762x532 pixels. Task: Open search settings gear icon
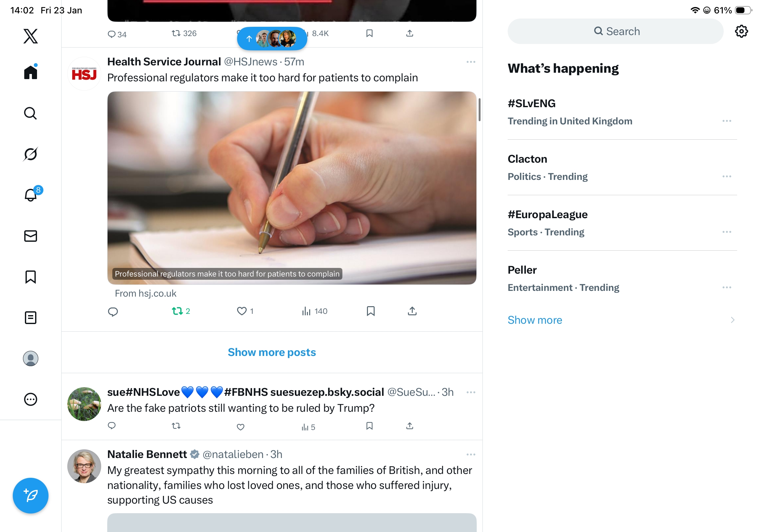(741, 31)
